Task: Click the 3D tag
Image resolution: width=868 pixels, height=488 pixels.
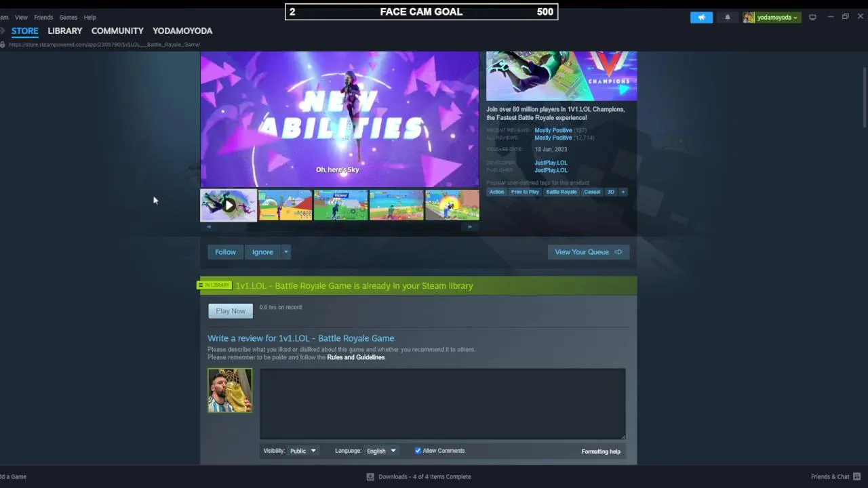Action: click(x=610, y=192)
